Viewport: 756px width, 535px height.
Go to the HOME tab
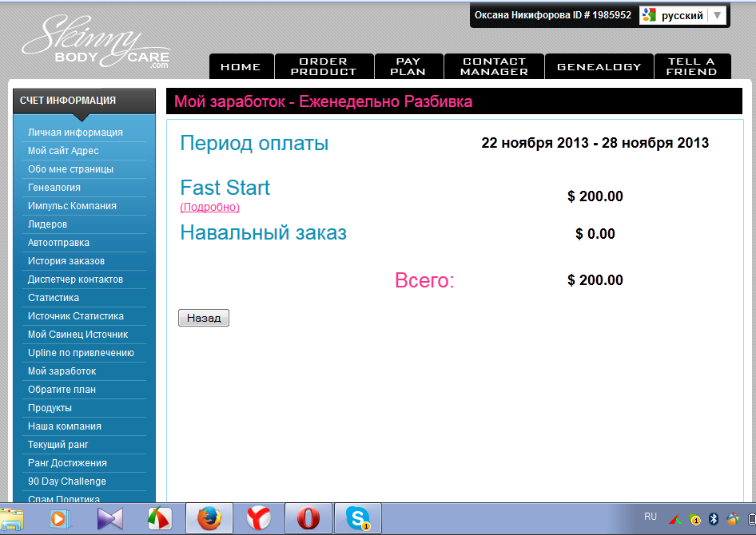pyautogui.click(x=241, y=67)
